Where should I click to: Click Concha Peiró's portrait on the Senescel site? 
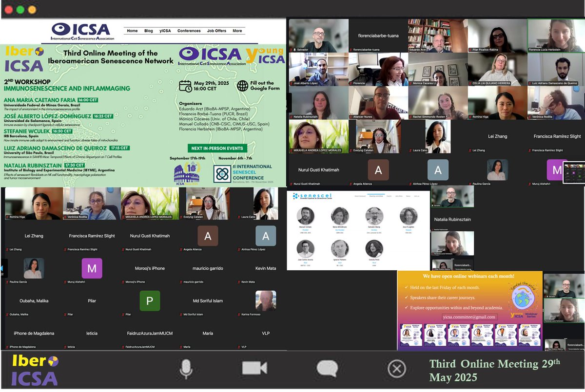click(374, 249)
